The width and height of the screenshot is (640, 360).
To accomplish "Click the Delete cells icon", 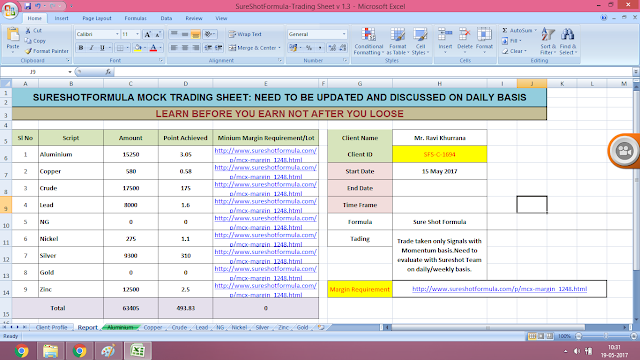I will 464,35.
